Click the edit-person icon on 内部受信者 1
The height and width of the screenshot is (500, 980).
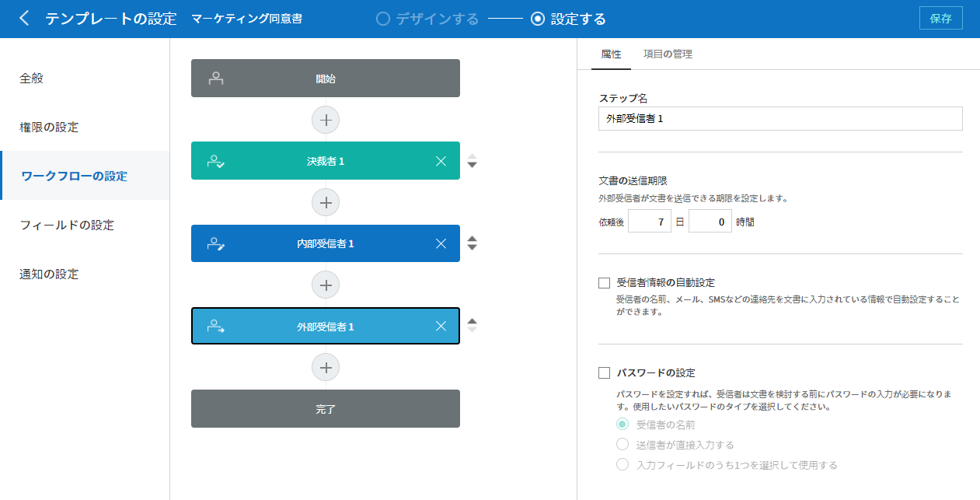[x=216, y=243]
